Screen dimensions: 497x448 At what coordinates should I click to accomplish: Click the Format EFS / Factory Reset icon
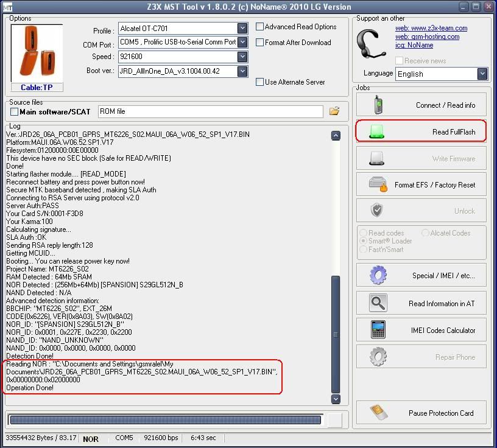[378, 184]
